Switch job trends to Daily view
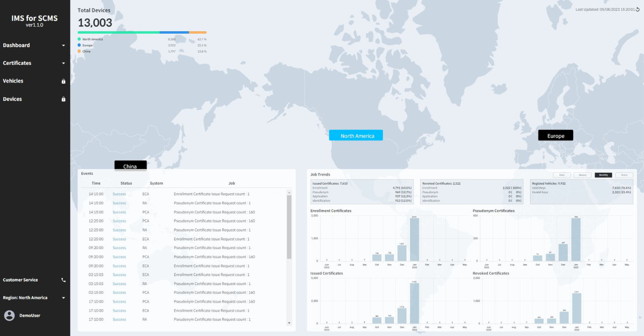Viewport: 644px width, 336px height. point(561,175)
